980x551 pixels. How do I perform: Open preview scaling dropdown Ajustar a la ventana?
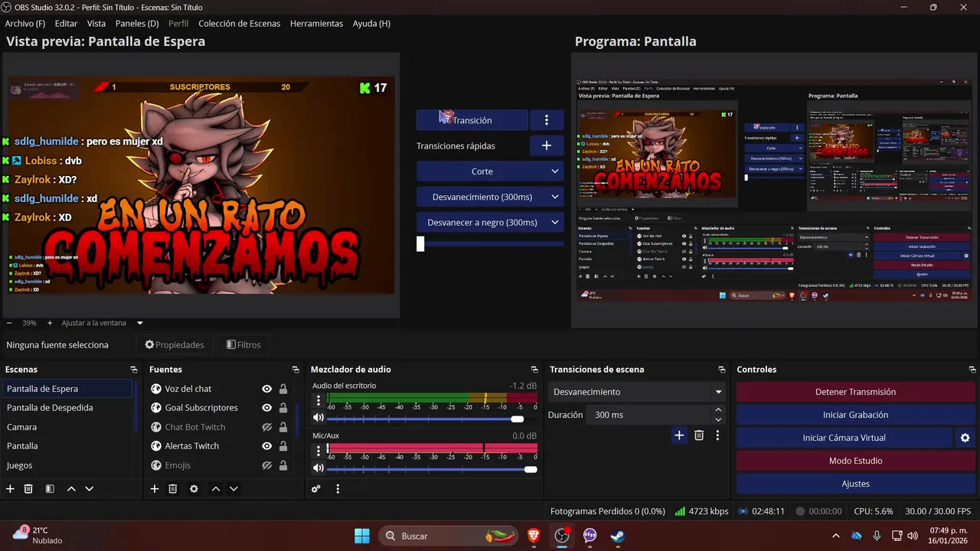(103, 323)
